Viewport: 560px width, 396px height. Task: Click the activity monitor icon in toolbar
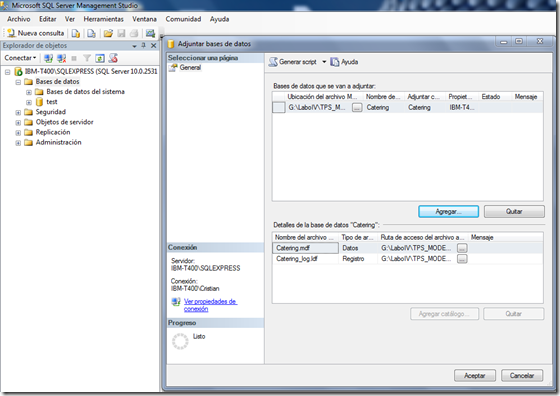coord(150,34)
